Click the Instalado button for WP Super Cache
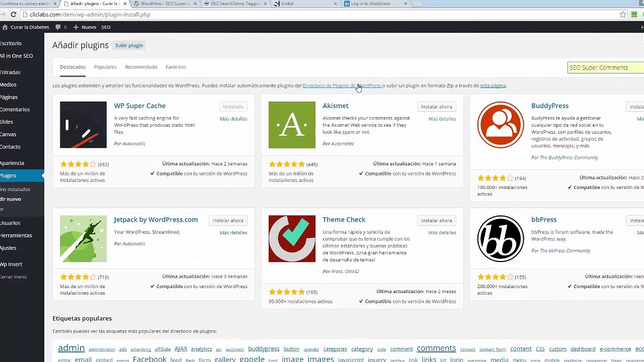 click(x=233, y=107)
